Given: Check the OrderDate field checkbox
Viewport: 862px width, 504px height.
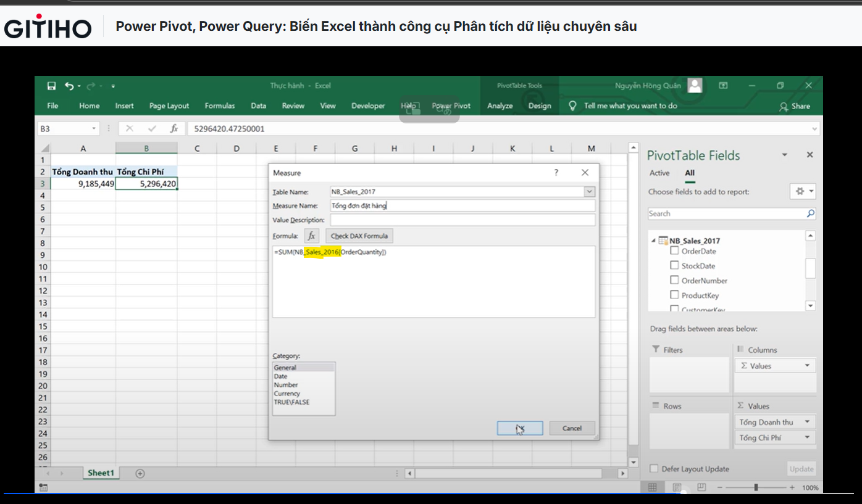Looking at the screenshot, I should [674, 251].
